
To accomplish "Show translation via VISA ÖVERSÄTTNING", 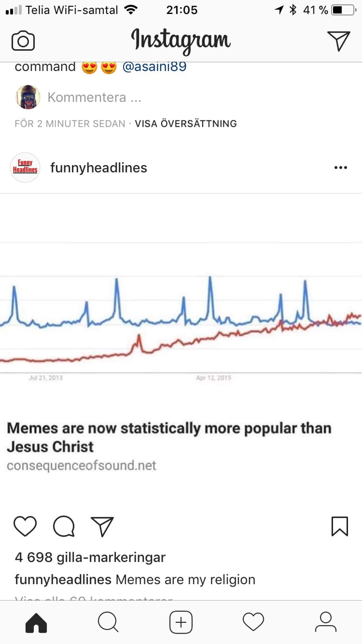I will 186,123.
